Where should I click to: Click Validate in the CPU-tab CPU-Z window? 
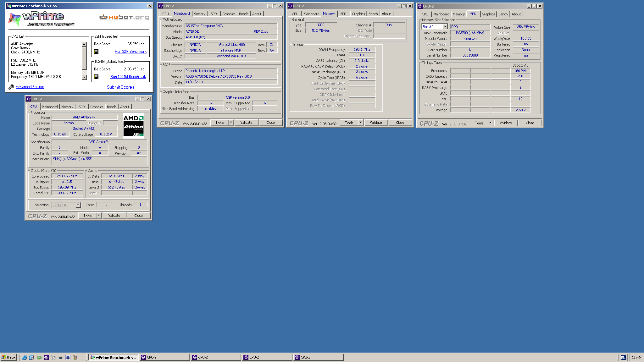pyautogui.click(x=114, y=216)
